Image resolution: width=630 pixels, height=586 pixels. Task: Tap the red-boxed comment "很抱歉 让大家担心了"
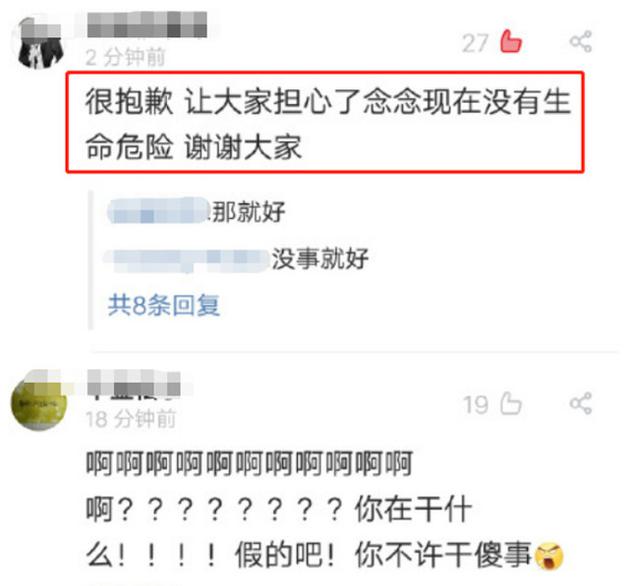[x=325, y=123]
